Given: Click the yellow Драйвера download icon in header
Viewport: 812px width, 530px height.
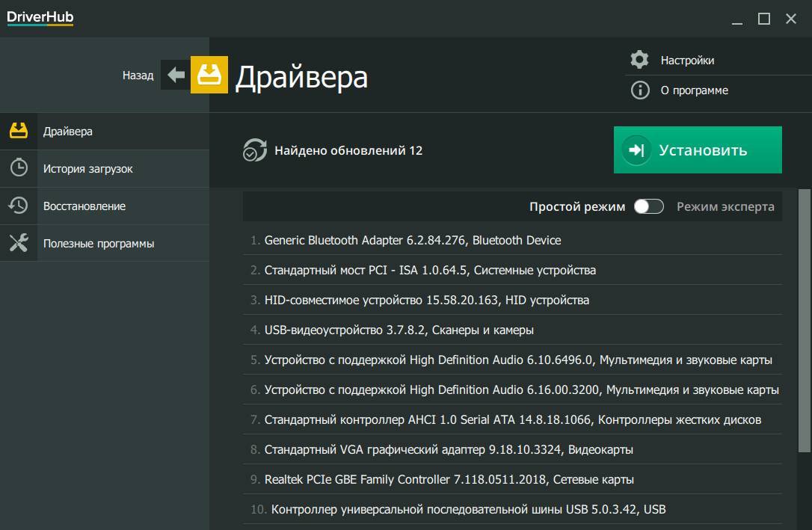Looking at the screenshot, I should 209,75.
